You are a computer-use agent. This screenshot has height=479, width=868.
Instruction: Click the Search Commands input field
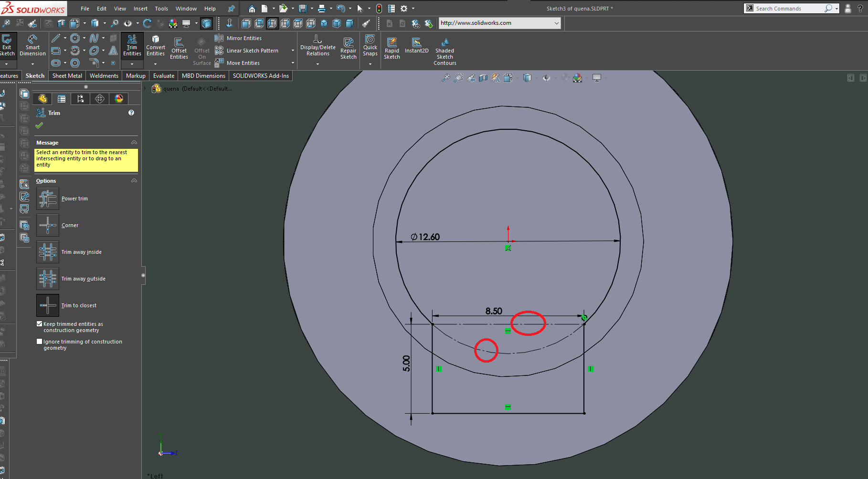pyautogui.click(x=790, y=9)
